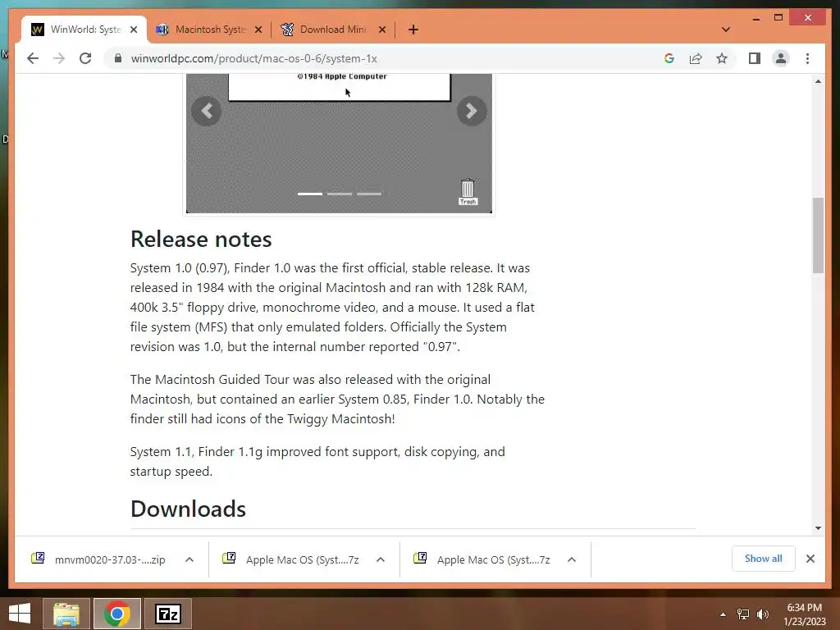Select the first carousel indicator
This screenshot has width=840, height=630.
(309, 194)
